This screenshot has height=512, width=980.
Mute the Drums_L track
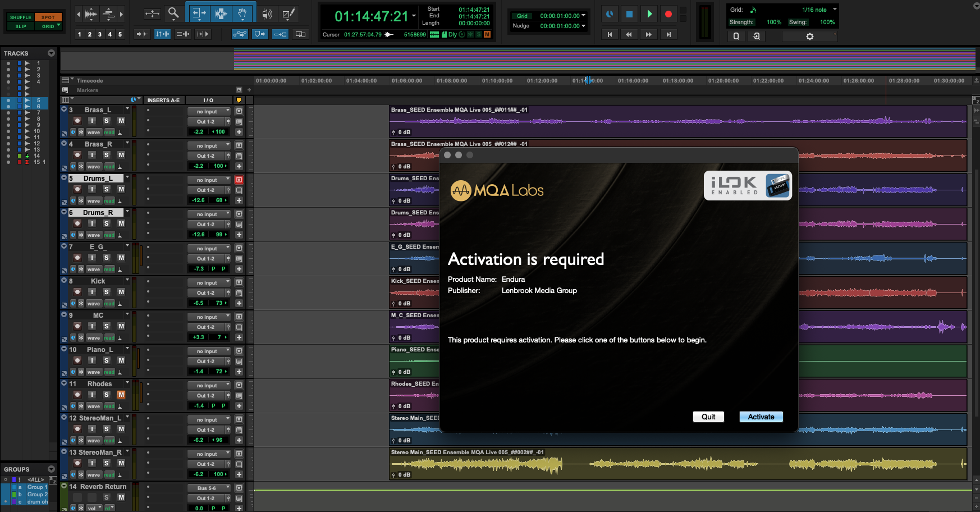point(121,189)
